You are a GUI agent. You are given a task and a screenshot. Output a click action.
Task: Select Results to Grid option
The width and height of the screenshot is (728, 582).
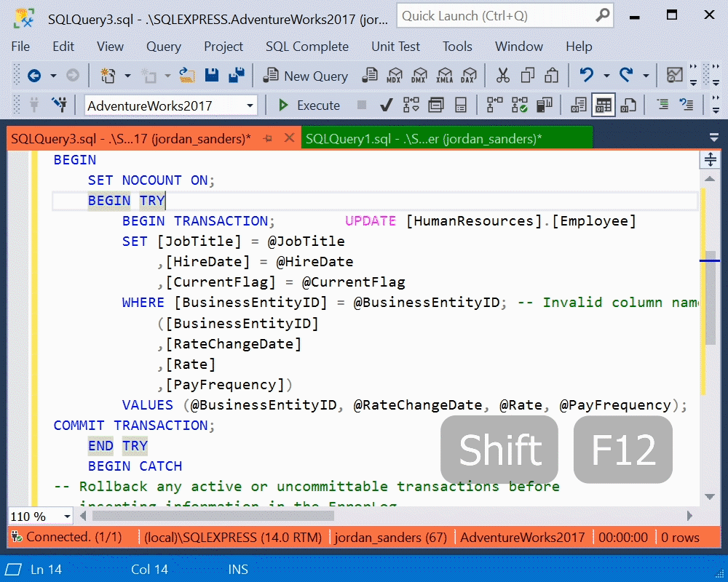pyautogui.click(x=604, y=105)
